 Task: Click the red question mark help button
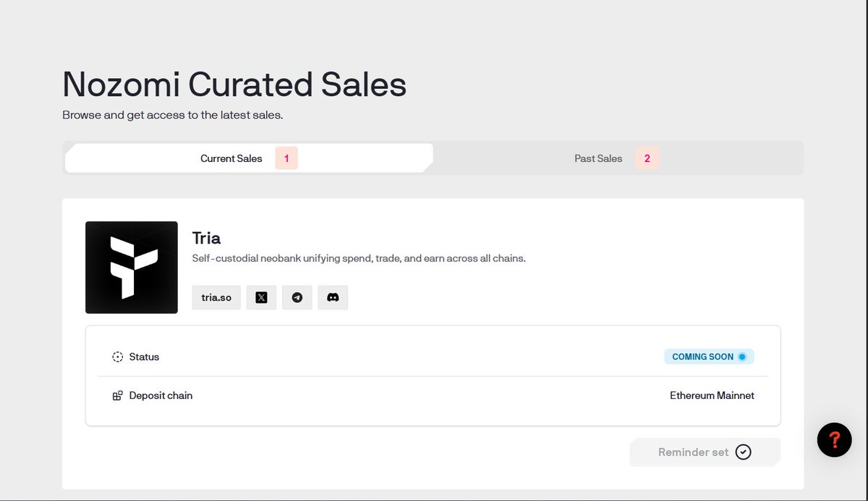(834, 439)
